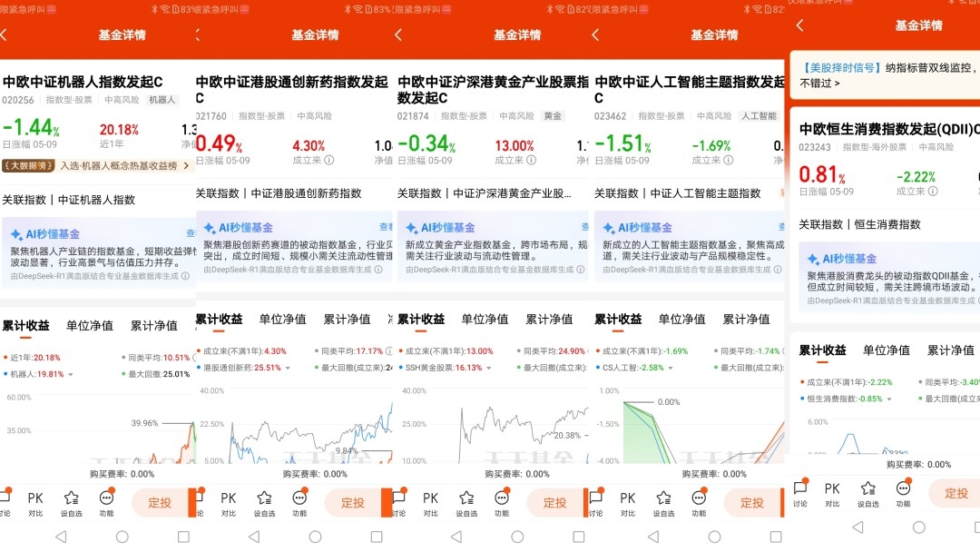
Task: Open 关联指数 中证港股通创新药指数 link
Action: pos(279,193)
